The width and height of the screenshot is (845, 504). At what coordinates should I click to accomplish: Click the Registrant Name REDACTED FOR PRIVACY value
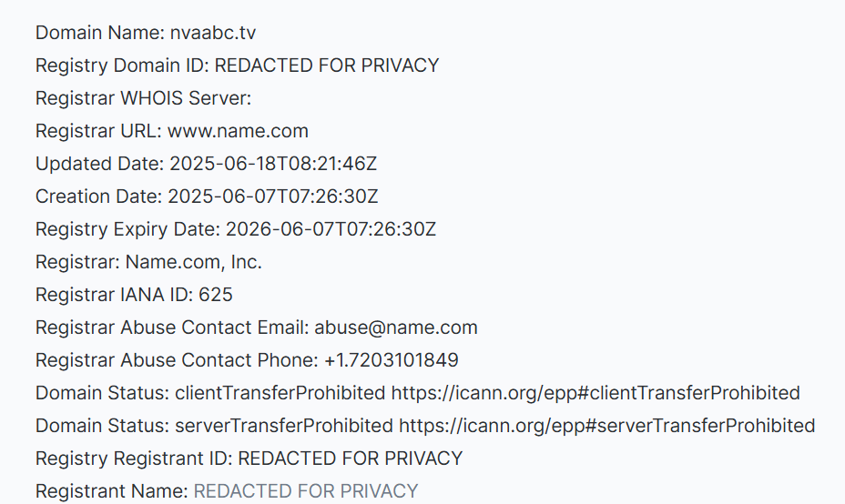click(306, 491)
